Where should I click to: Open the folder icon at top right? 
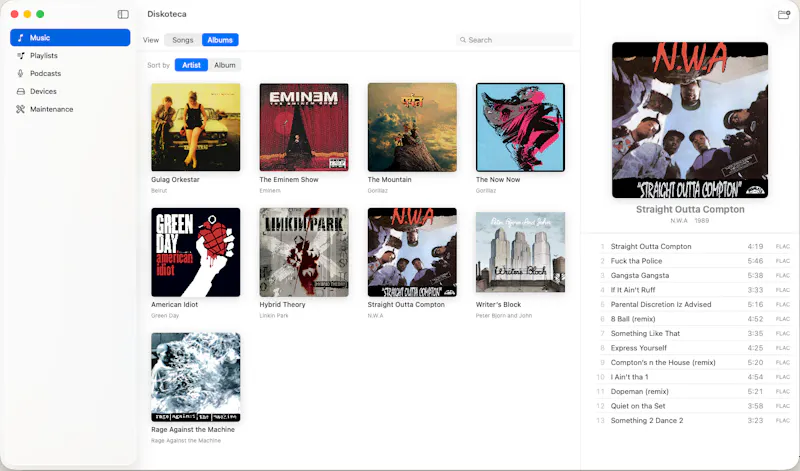[784, 15]
